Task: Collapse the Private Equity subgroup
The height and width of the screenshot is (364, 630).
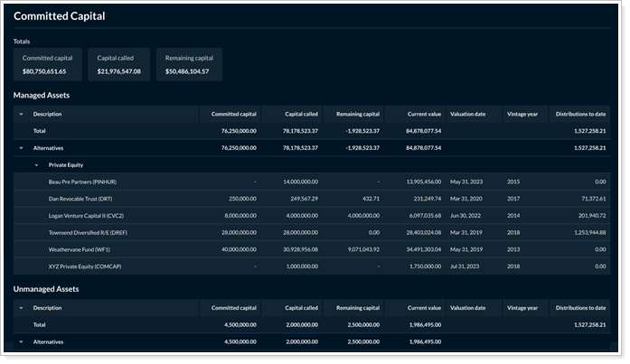Action: coord(37,165)
